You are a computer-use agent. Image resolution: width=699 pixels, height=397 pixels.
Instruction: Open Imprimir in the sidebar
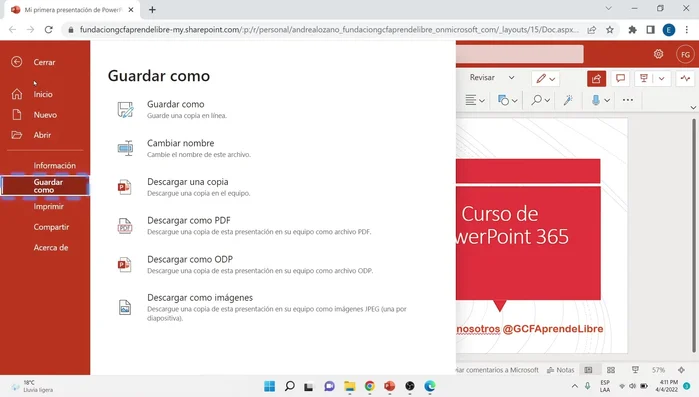click(49, 206)
